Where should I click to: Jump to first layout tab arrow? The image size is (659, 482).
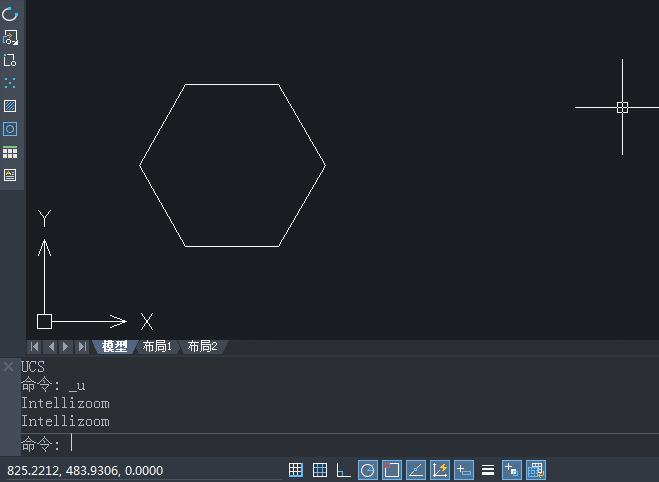[x=35, y=347]
